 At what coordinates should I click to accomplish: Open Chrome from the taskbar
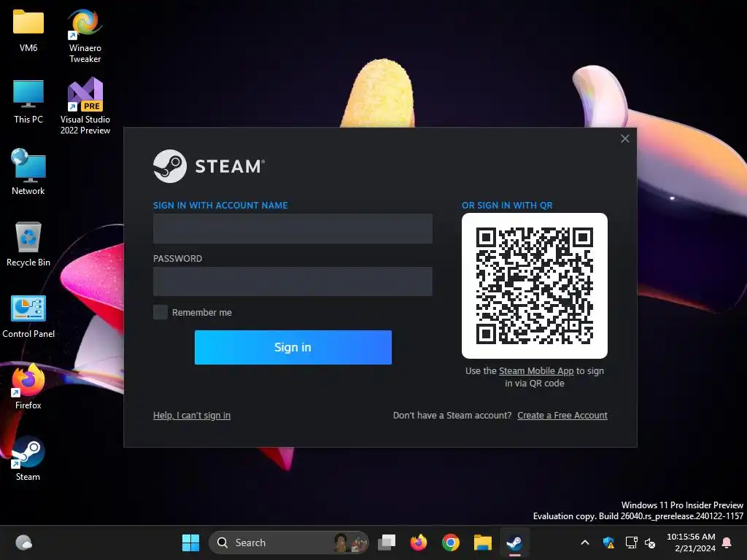point(450,542)
